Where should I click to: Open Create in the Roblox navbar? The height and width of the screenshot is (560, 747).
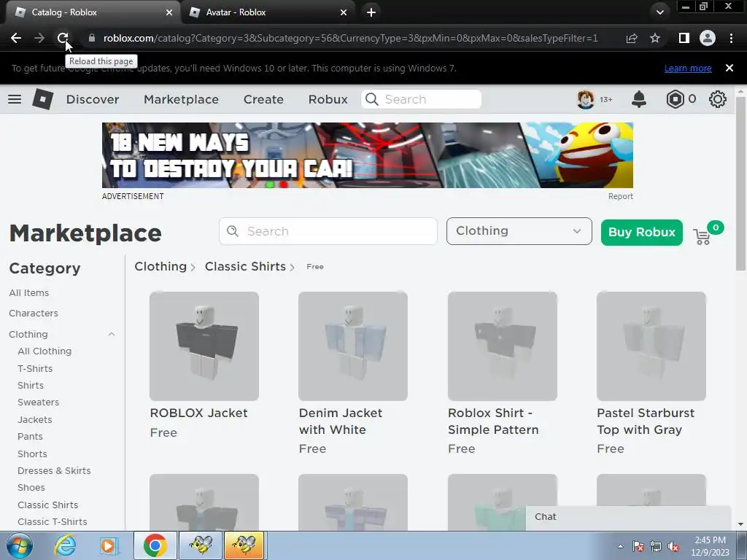coord(263,99)
